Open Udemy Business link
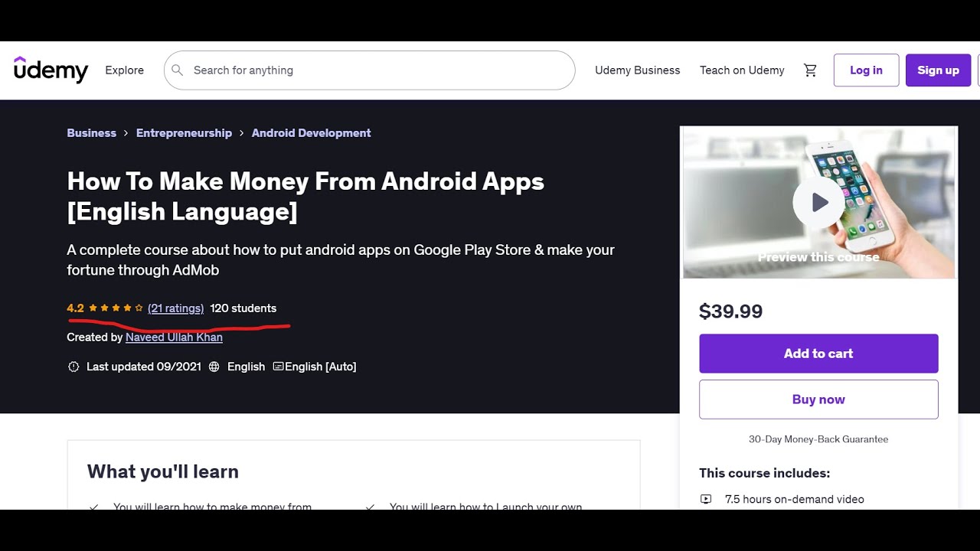980x551 pixels. [x=638, y=70]
